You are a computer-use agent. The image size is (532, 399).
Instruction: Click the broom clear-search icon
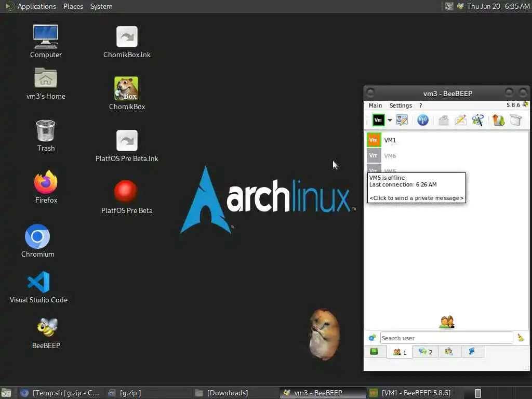click(521, 338)
